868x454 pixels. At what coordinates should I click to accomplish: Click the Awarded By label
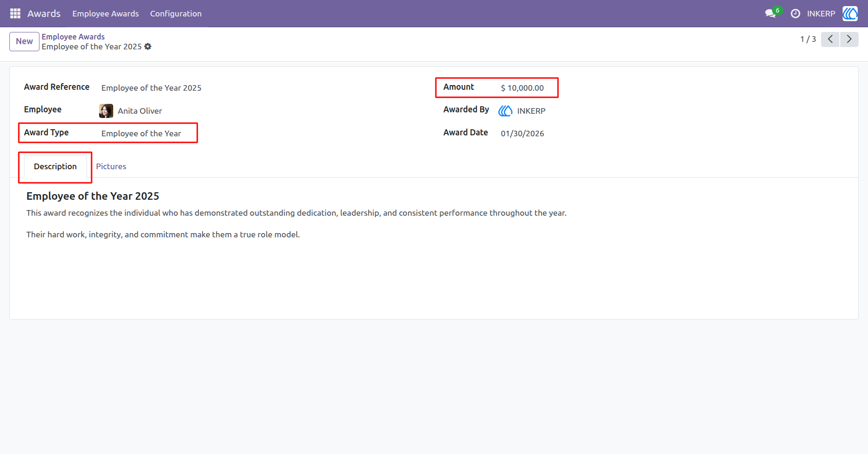[466, 110]
